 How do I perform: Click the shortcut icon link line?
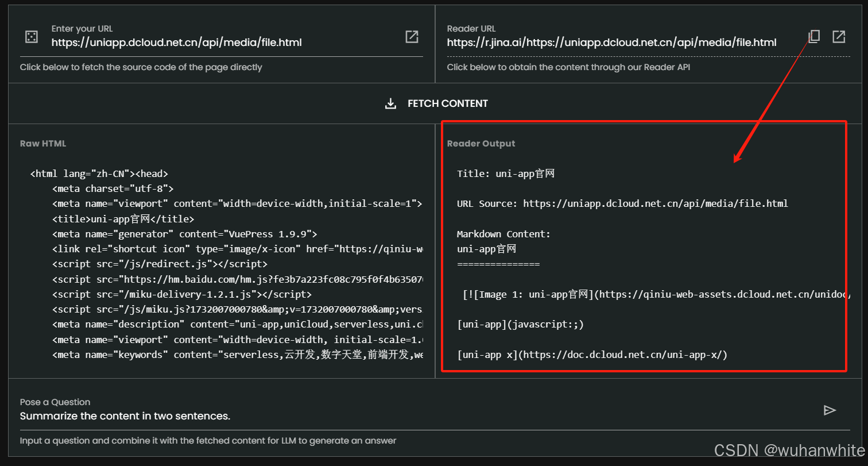(238, 249)
